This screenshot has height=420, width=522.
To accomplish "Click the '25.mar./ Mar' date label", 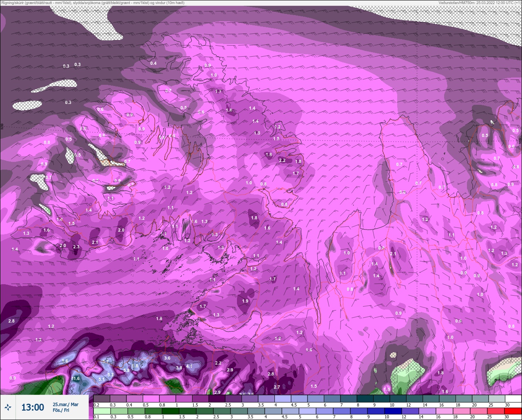I will coord(65,405).
